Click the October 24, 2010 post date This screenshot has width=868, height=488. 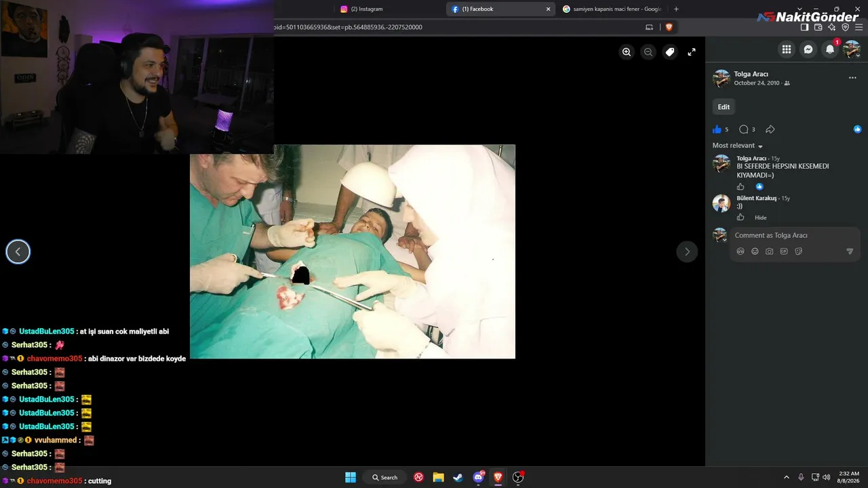point(757,83)
